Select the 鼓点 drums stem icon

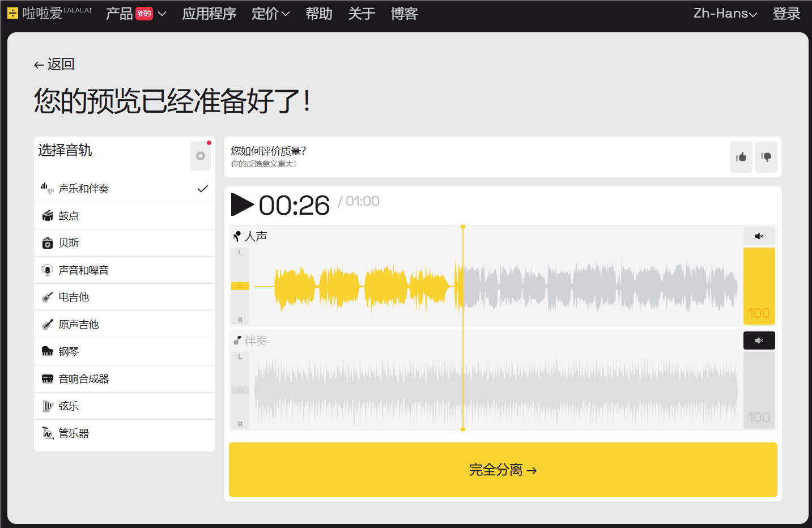48,215
